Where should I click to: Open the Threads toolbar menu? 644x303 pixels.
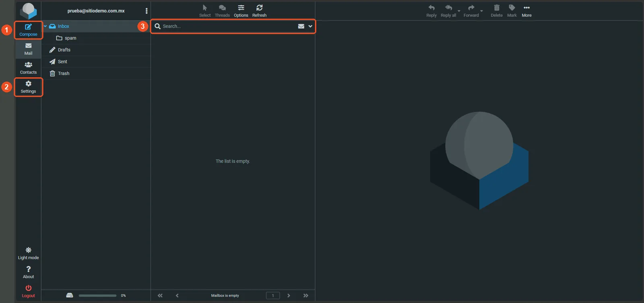coord(222,11)
